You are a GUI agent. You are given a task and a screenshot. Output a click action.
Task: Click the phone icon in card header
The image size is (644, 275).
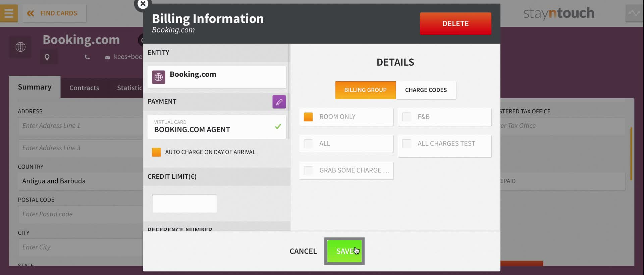click(x=87, y=57)
